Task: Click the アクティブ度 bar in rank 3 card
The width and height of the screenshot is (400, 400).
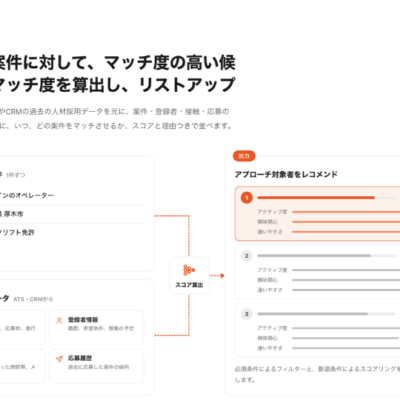Action: 346,328
